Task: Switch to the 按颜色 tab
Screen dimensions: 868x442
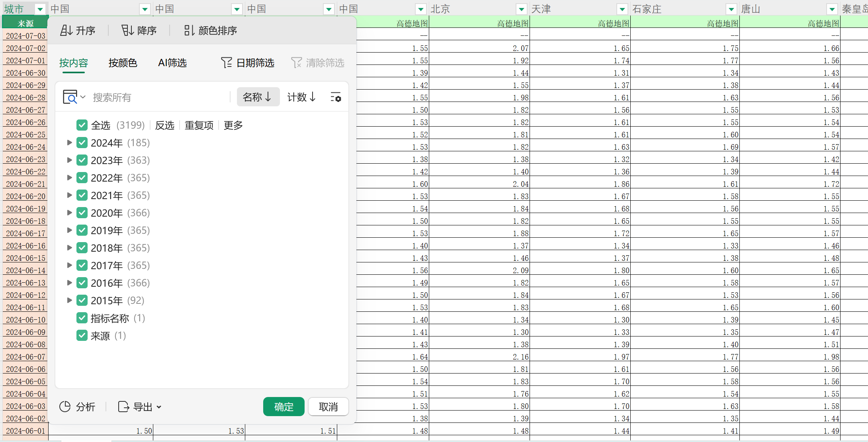Action: [x=123, y=63]
